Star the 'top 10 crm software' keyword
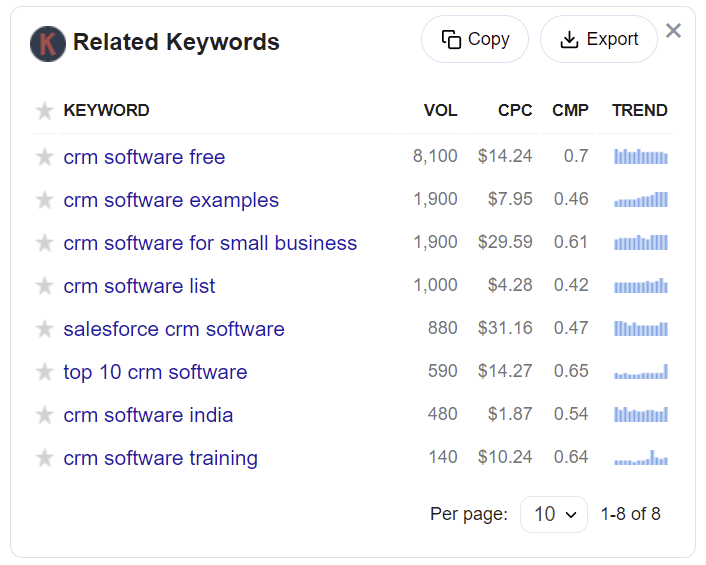The image size is (706, 565). [x=44, y=372]
